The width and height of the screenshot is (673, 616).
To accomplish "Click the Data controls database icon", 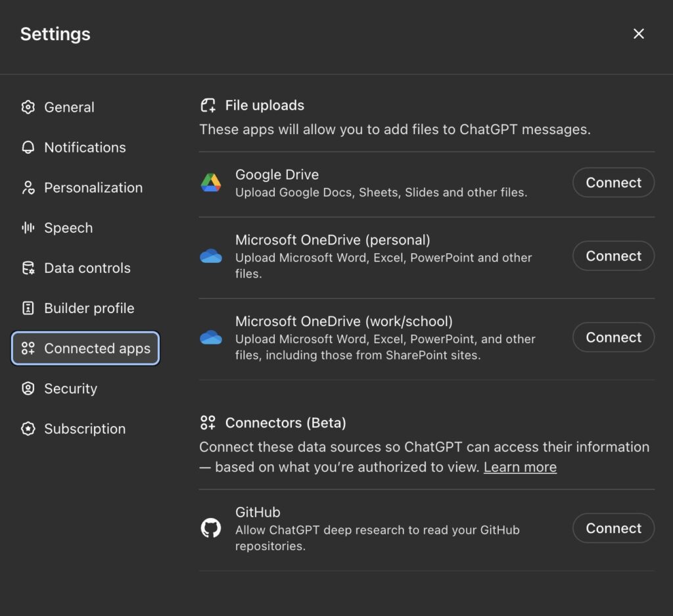I will (28, 268).
